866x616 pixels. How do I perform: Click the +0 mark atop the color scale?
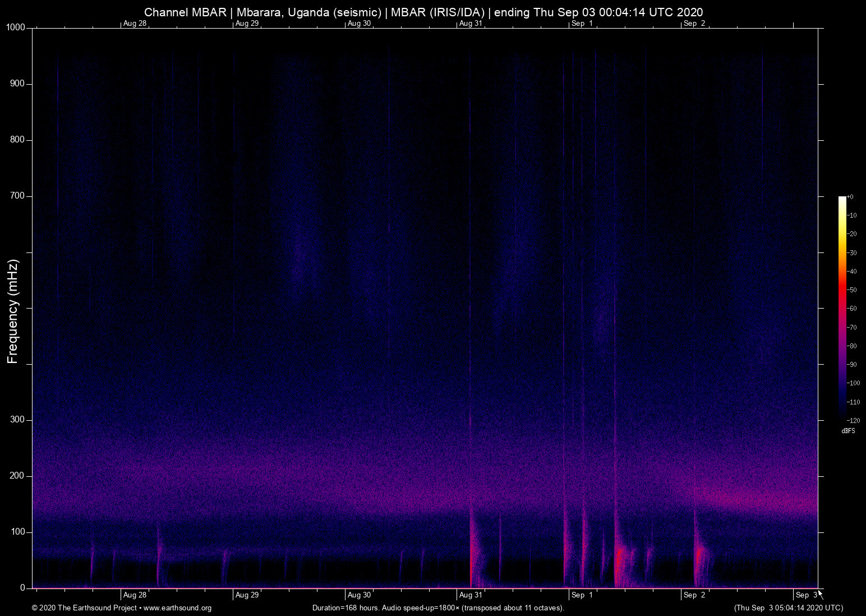tap(850, 196)
